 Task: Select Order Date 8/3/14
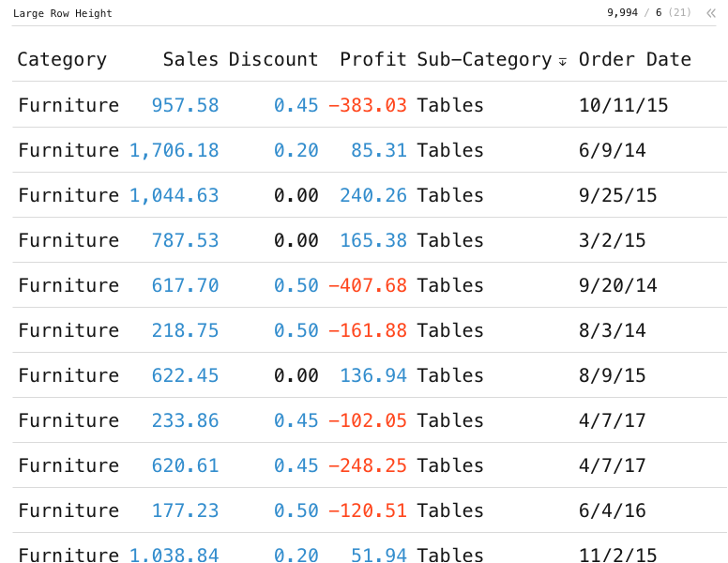click(x=612, y=330)
